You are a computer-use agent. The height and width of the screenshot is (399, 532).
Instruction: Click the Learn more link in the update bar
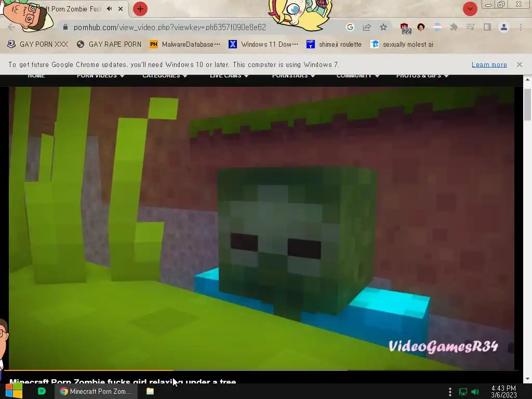tap(489, 64)
